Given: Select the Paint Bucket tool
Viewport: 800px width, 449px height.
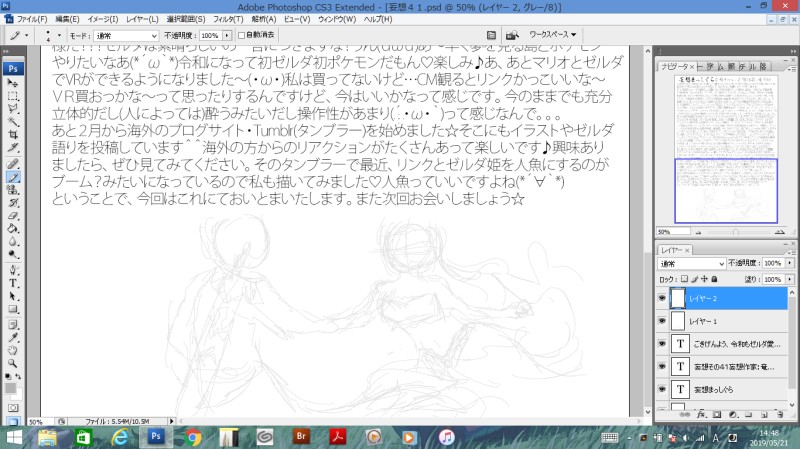Looking at the screenshot, I should click(13, 229).
